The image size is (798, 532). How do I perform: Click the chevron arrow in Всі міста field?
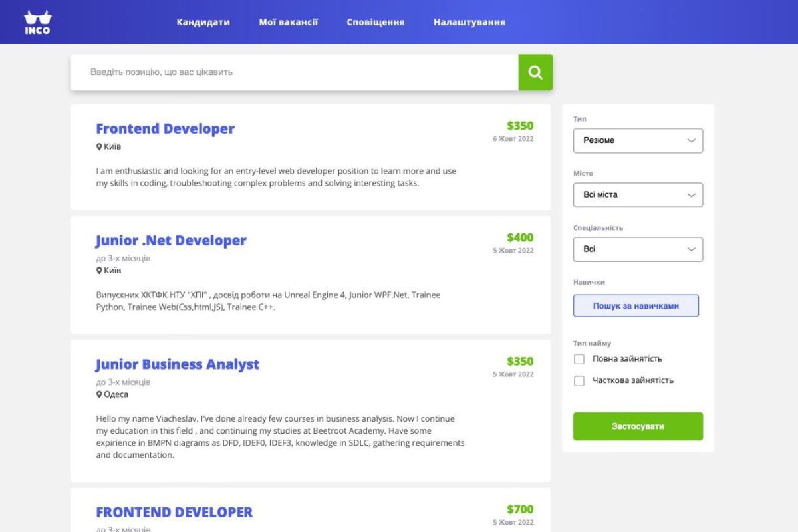pos(691,195)
